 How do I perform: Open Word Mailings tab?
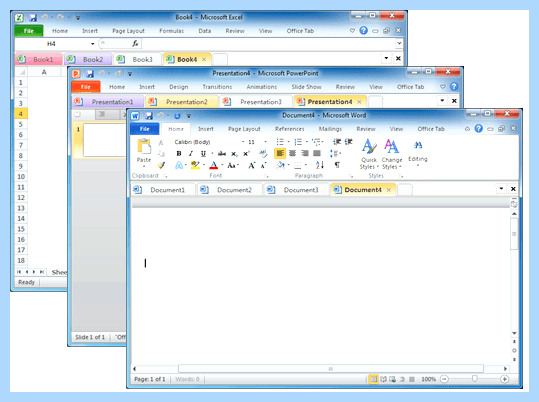[330, 129]
